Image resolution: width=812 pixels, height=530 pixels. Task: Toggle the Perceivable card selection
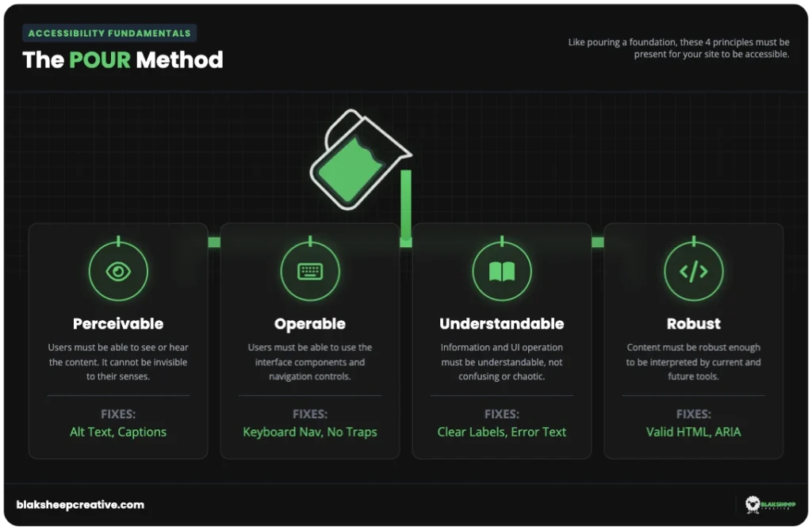click(118, 341)
